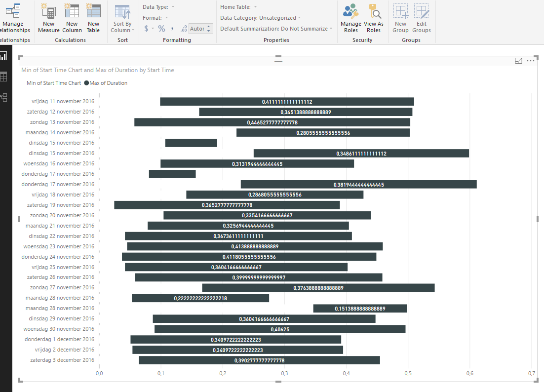Switch to Data view in sidebar

(3, 77)
